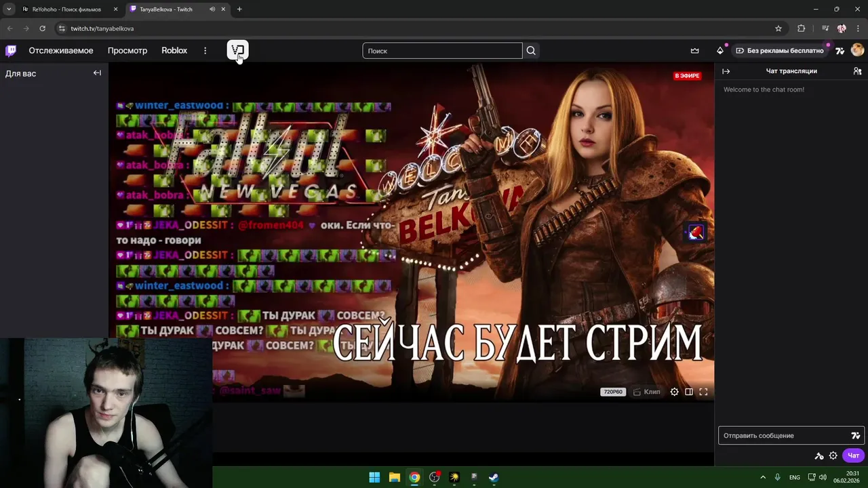Reload the page
The image size is (868, 488).
click(42, 28)
